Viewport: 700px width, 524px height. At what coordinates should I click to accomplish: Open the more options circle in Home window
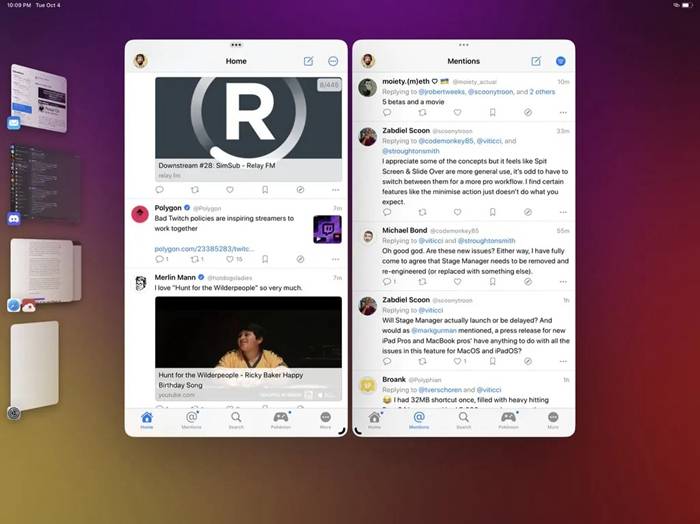tap(333, 61)
